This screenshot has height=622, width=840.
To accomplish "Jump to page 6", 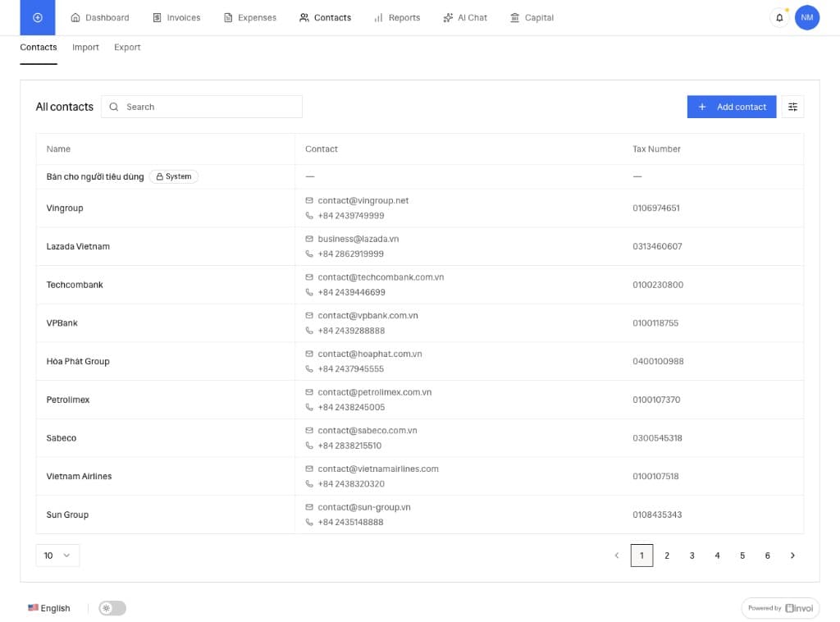I will pyautogui.click(x=768, y=555).
